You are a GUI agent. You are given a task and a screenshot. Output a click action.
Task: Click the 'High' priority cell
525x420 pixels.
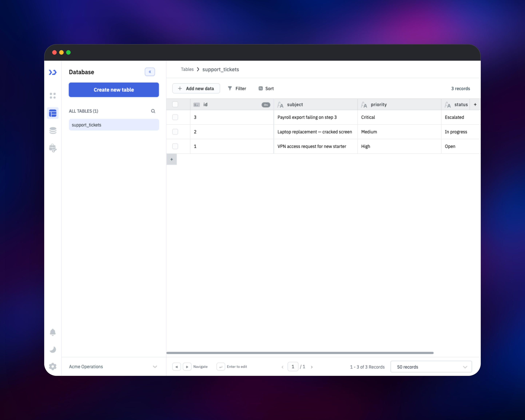(399, 146)
